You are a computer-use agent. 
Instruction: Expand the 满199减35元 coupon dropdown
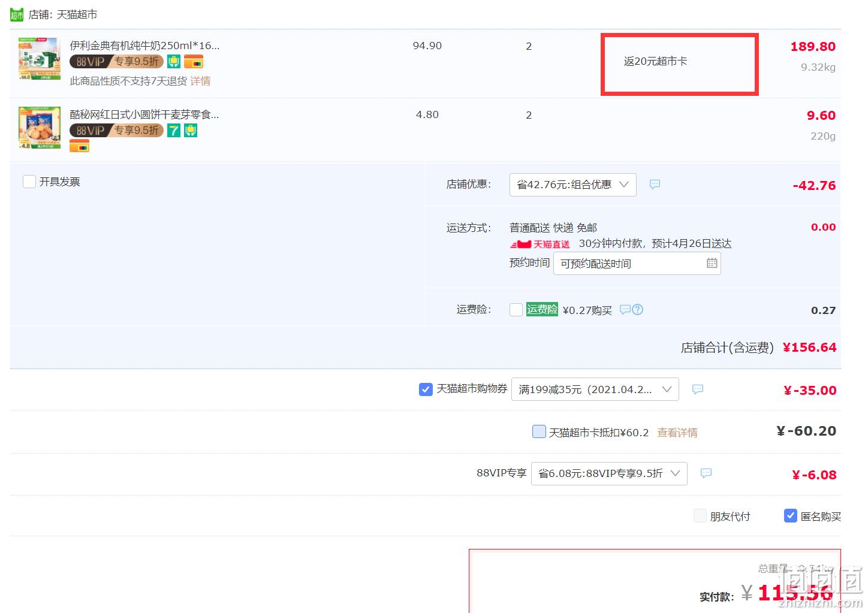(595, 389)
